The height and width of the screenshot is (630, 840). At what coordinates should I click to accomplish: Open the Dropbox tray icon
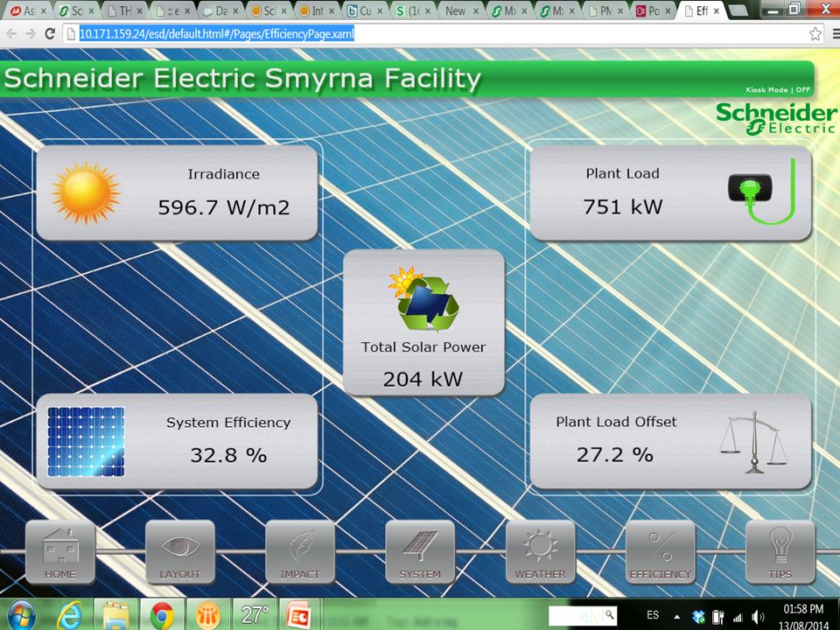click(697, 617)
